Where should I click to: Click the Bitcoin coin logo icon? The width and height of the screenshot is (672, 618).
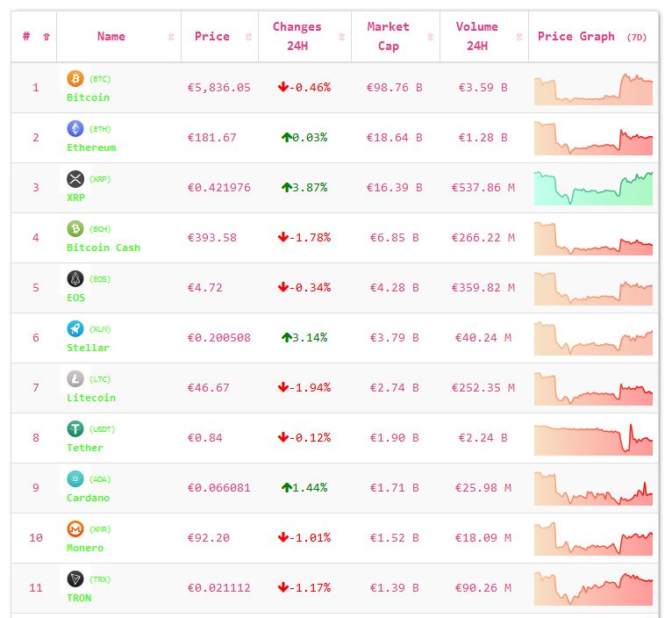(x=75, y=78)
